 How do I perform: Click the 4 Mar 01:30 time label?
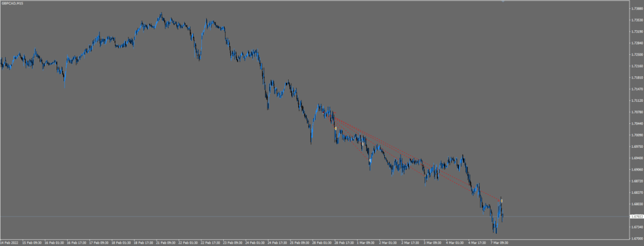click(x=455, y=242)
